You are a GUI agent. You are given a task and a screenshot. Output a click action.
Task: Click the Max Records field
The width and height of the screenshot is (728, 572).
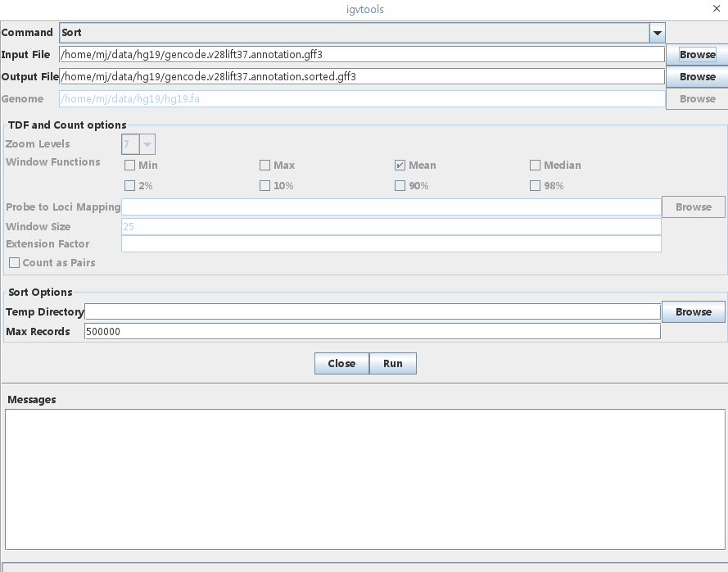(373, 331)
